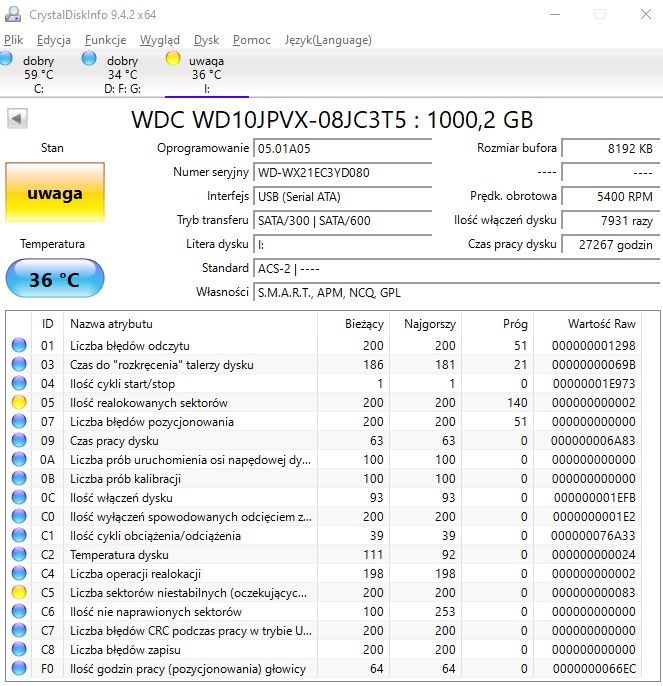Screen dimensions: 663x686
Task: Click status orb of attribute 07 seek errors
Action: (19, 421)
